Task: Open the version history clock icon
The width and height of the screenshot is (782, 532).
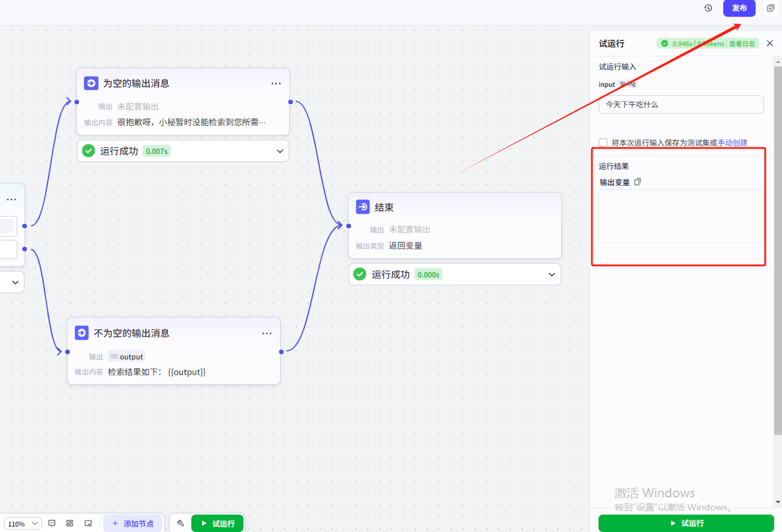Action: (x=708, y=8)
